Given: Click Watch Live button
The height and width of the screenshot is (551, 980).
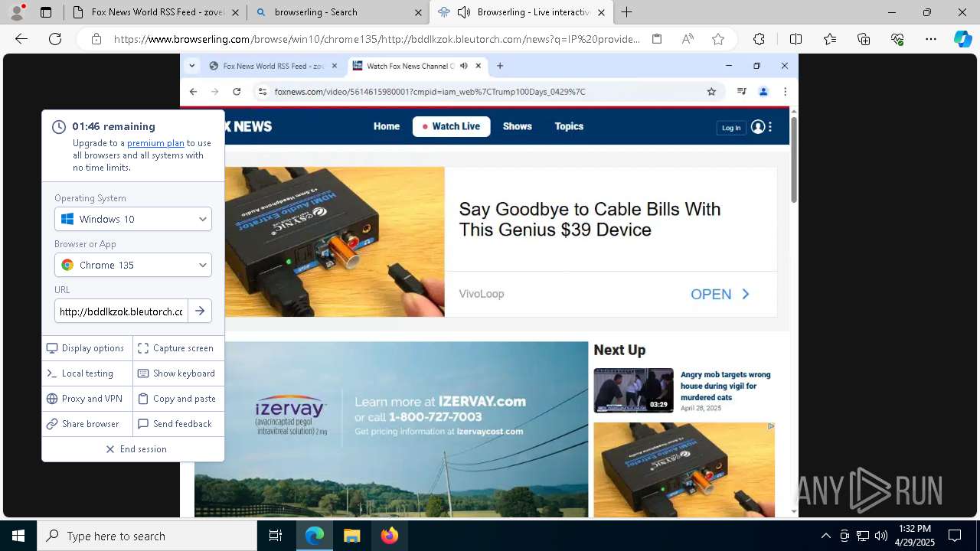Looking at the screenshot, I should pos(451,126).
